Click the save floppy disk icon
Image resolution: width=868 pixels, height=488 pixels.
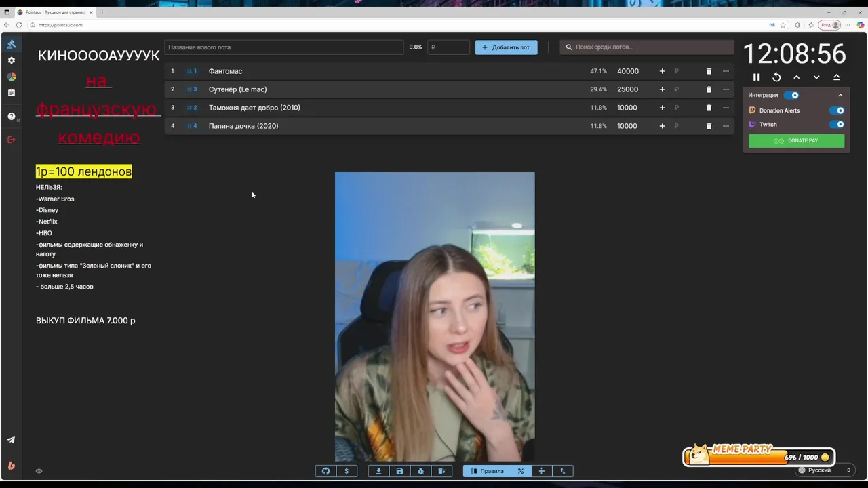point(399,471)
